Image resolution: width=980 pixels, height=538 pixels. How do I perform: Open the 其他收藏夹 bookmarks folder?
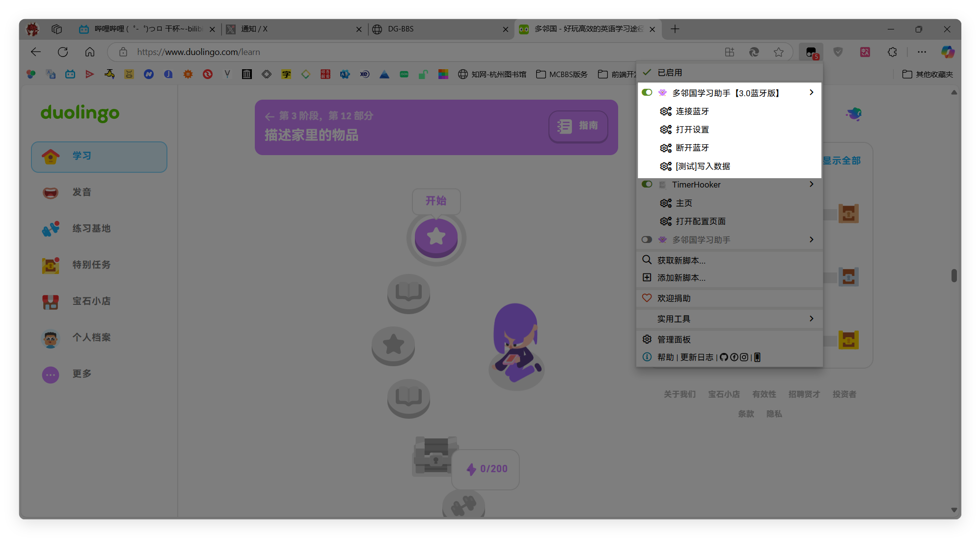point(927,74)
